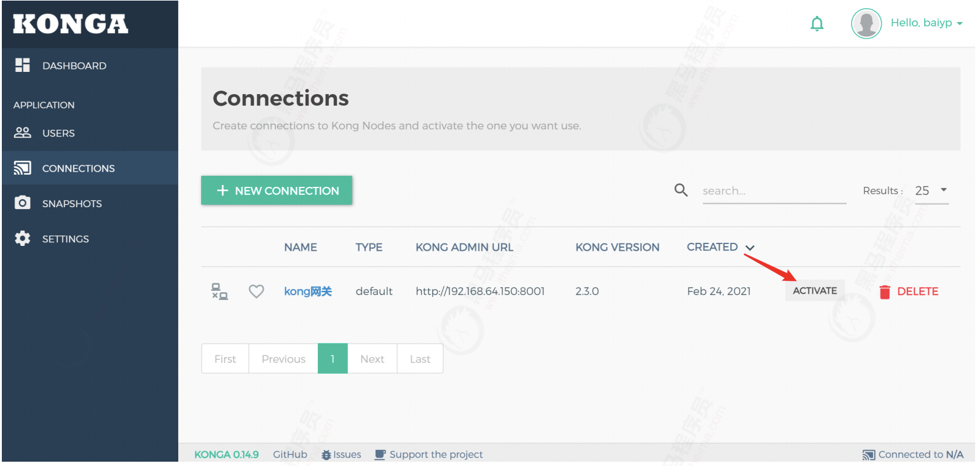Click the Connections cast icon in sidebar
The image size is (980, 466).
point(23,168)
